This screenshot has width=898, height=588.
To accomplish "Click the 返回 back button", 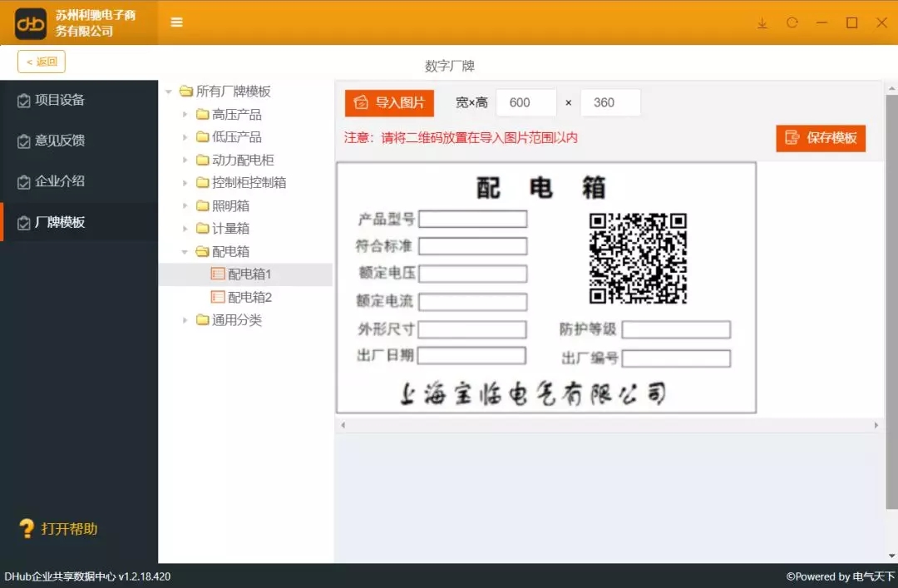I will pos(42,62).
